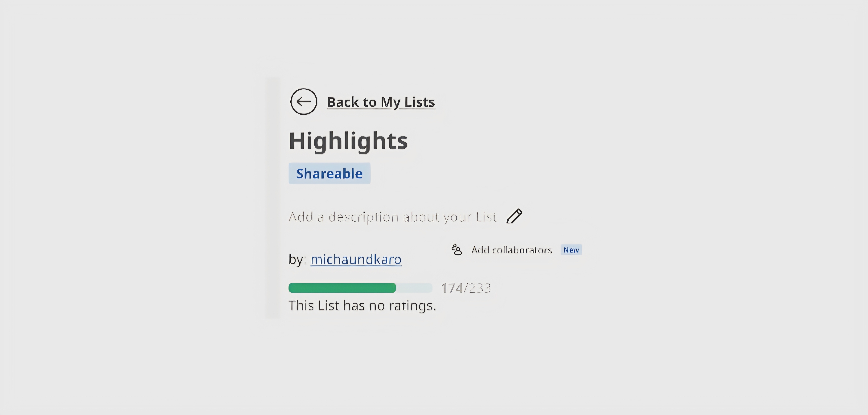Click the list description placeholder text
Viewport: 868px width, 415px height.
point(392,217)
